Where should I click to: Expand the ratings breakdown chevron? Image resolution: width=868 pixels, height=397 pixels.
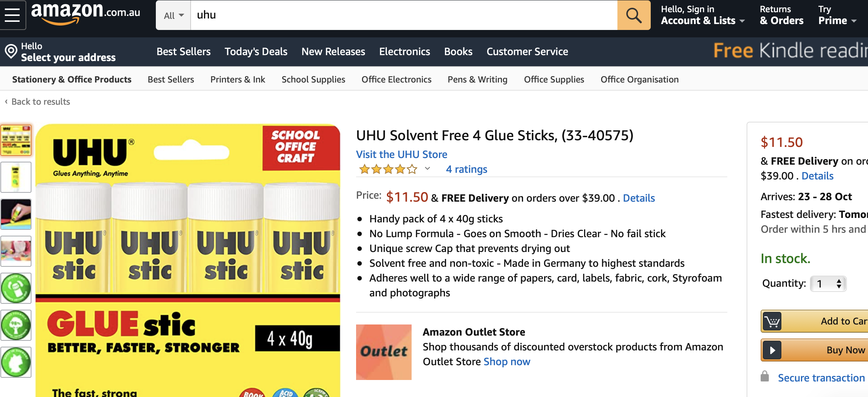tap(428, 169)
